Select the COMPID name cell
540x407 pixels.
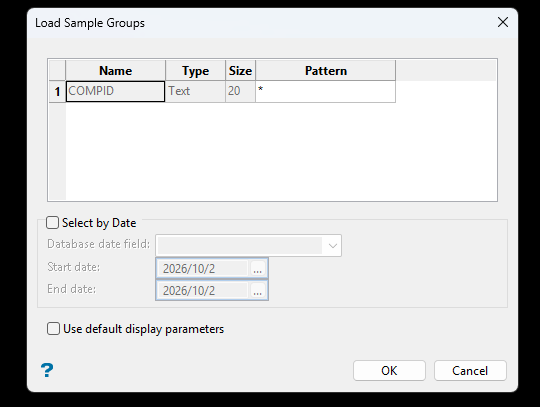[x=115, y=91]
